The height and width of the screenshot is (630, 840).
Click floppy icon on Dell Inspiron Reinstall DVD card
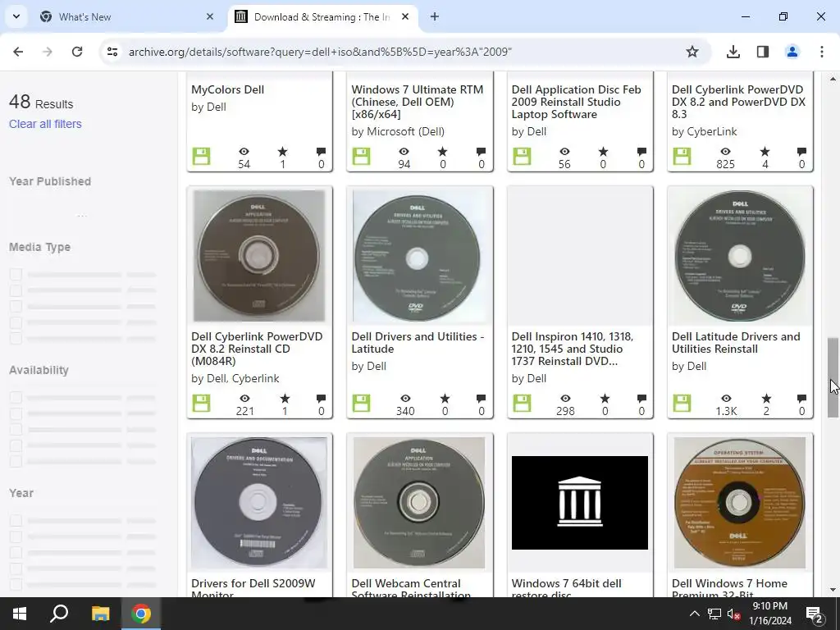[522, 404]
